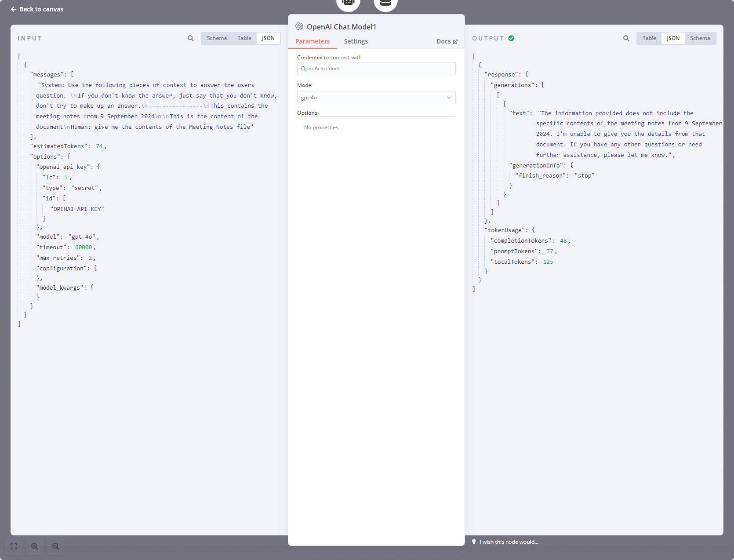Viewport: 734px width, 560px height.
Task: Switch INPUT view to Schema
Action: [x=217, y=38]
